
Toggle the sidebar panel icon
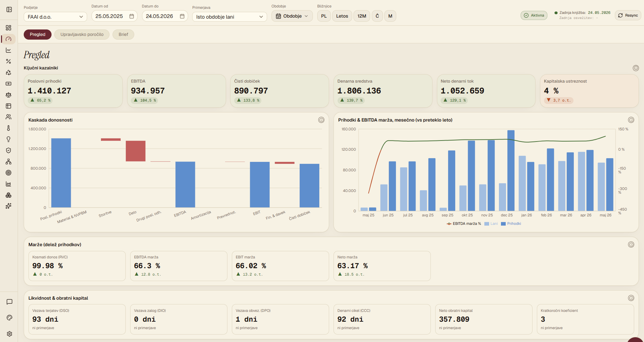pyautogui.click(x=9, y=9)
